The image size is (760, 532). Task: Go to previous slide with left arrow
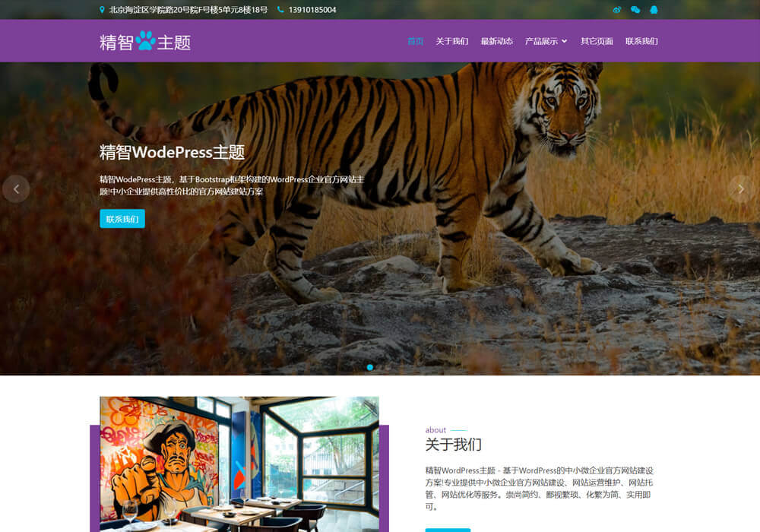(x=16, y=189)
